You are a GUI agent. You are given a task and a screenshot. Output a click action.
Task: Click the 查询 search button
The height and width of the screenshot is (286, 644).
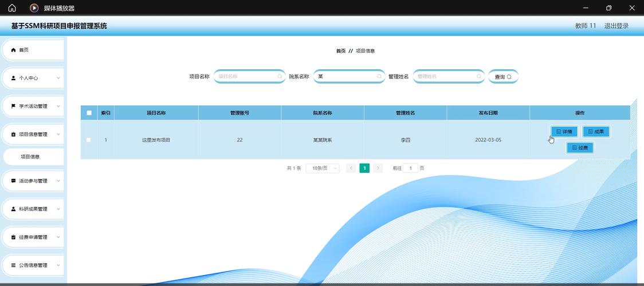503,77
